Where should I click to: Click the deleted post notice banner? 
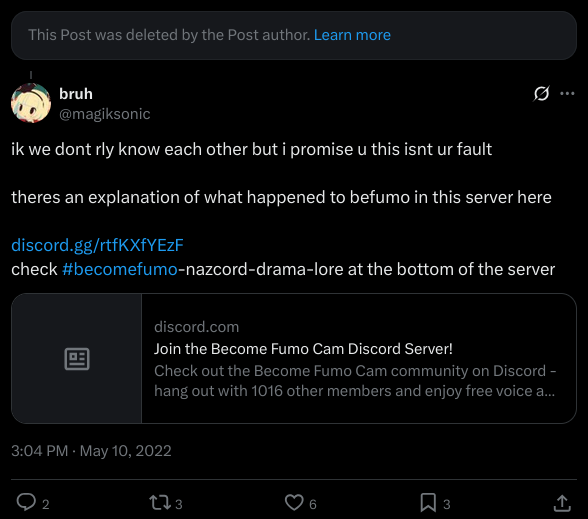294,35
